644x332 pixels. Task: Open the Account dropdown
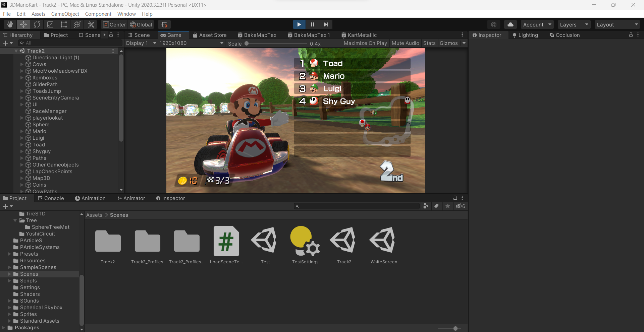coord(537,24)
